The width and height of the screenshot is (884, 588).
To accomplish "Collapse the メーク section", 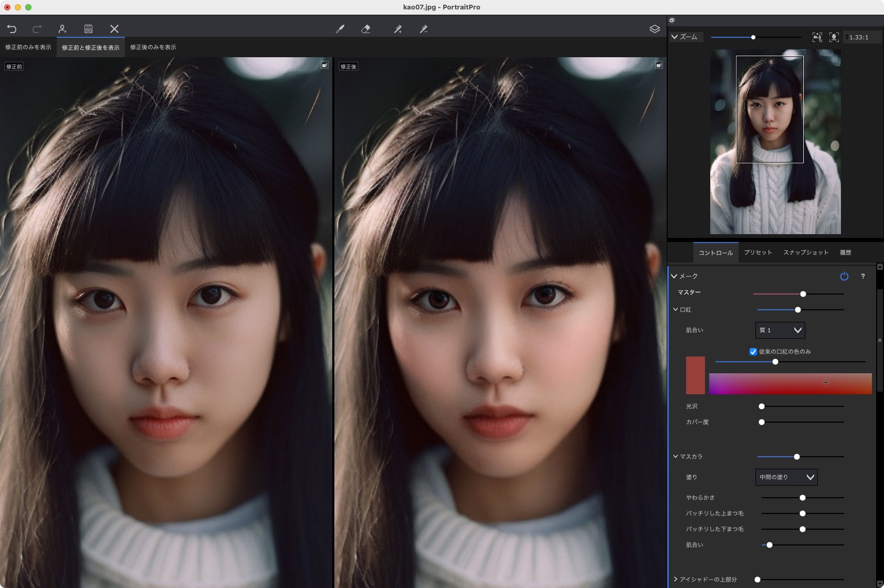I will pyautogui.click(x=674, y=276).
